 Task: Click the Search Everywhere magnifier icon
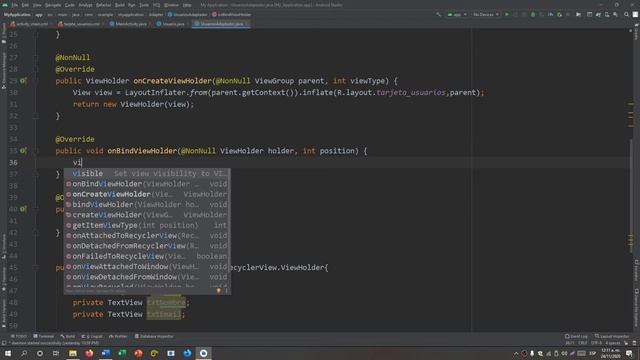626,15
